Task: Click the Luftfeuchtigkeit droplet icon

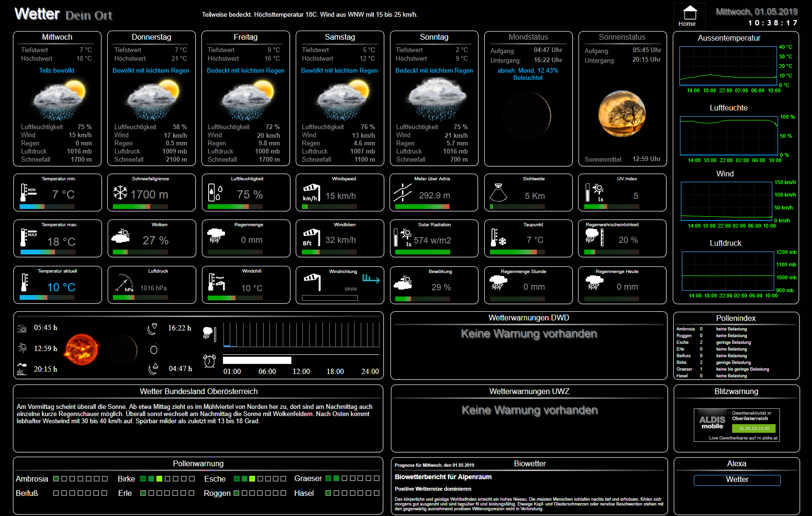Action: (x=215, y=193)
